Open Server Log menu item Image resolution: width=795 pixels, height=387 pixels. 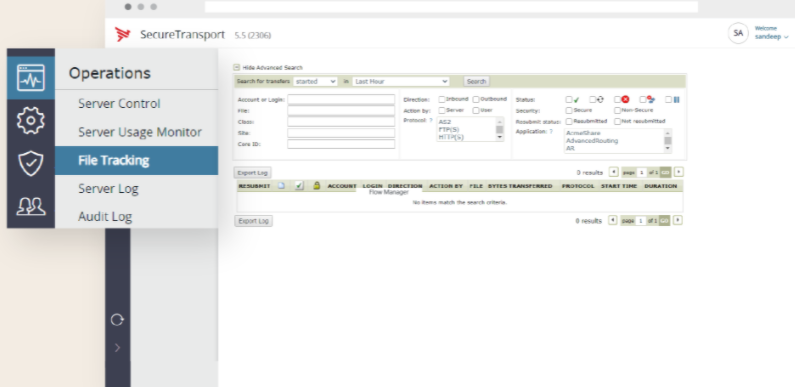tap(108, 189)
